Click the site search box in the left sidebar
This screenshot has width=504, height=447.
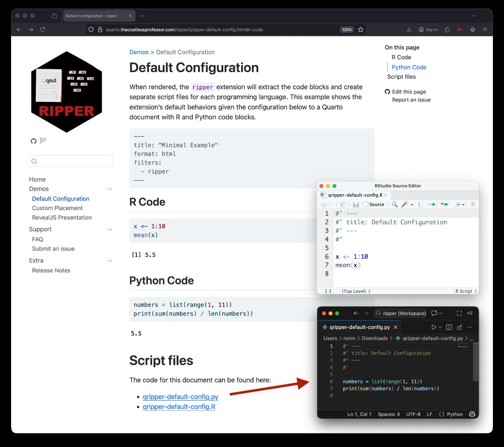[x=71, y=160]
